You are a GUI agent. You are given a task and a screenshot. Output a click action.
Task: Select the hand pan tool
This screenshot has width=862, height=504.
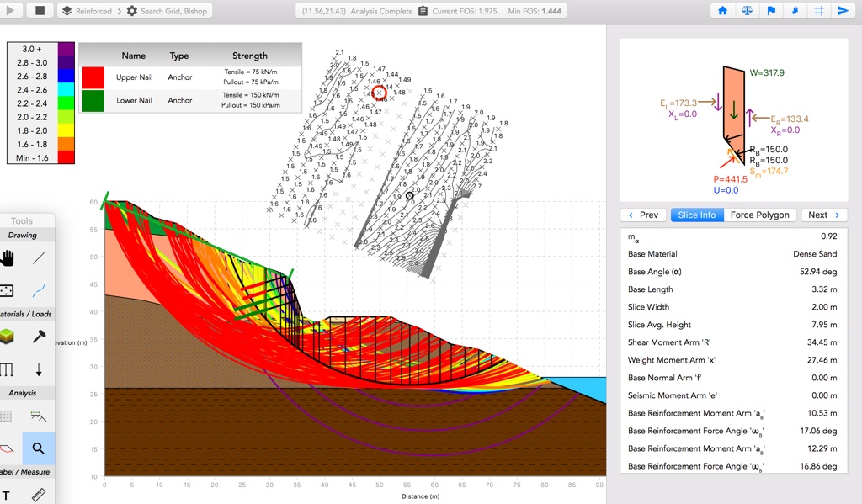7,258
